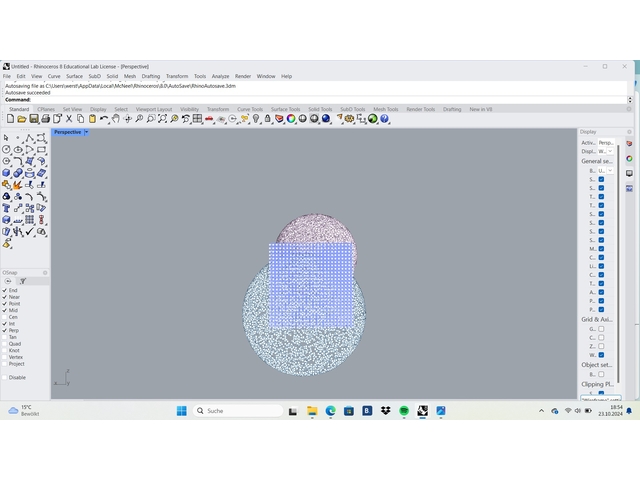Click the padlock Lock icon
640x480 pixels.
(x=267, y=119)
